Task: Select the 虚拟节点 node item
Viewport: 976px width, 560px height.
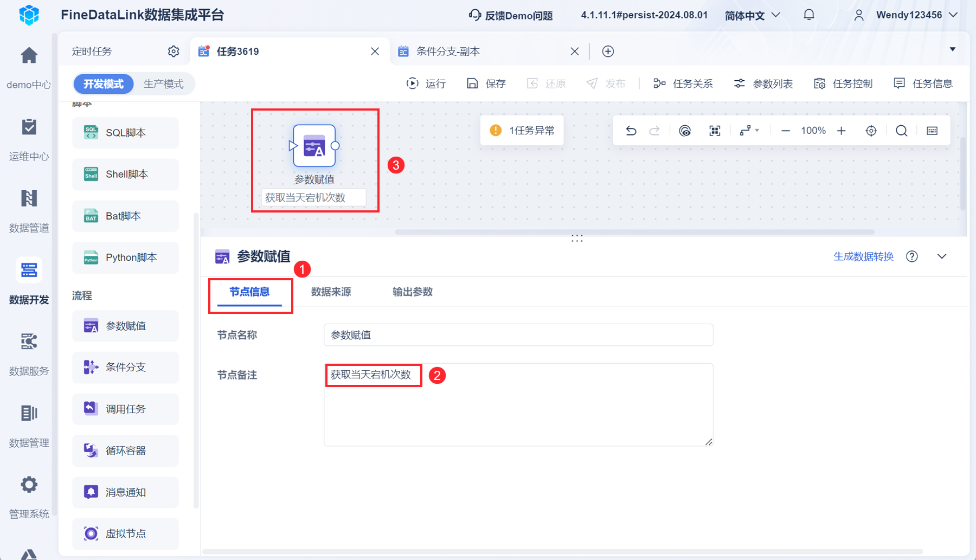Action: (x=125, y=534)
